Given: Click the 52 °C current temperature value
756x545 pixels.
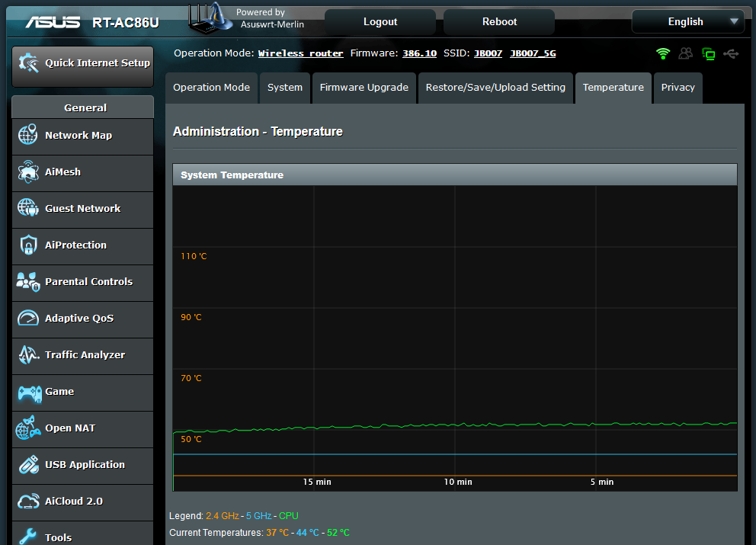Looking at the screenshot, I should pos(338,533).
